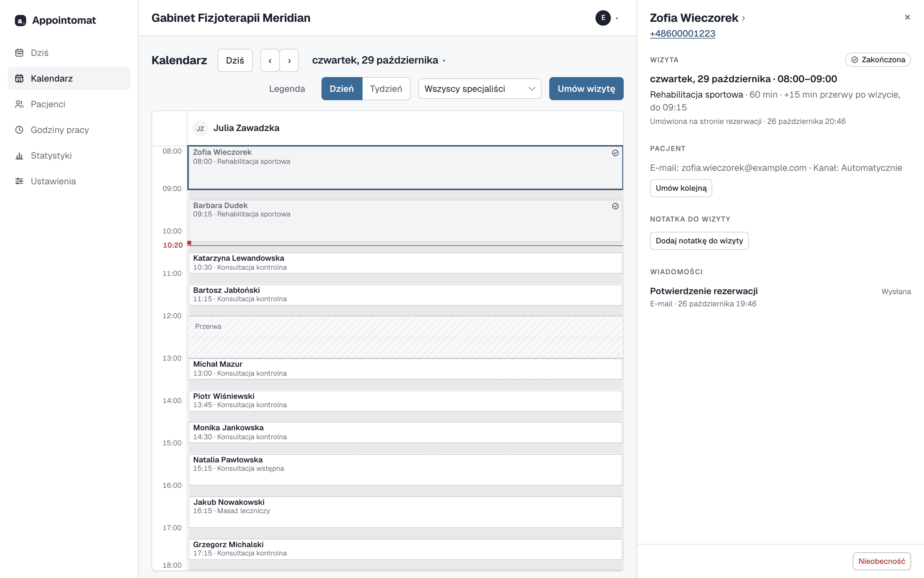Click the Ustawienia sliders icon
The width and height of the screenshot is (924, 578).
[x=19, y=181]
